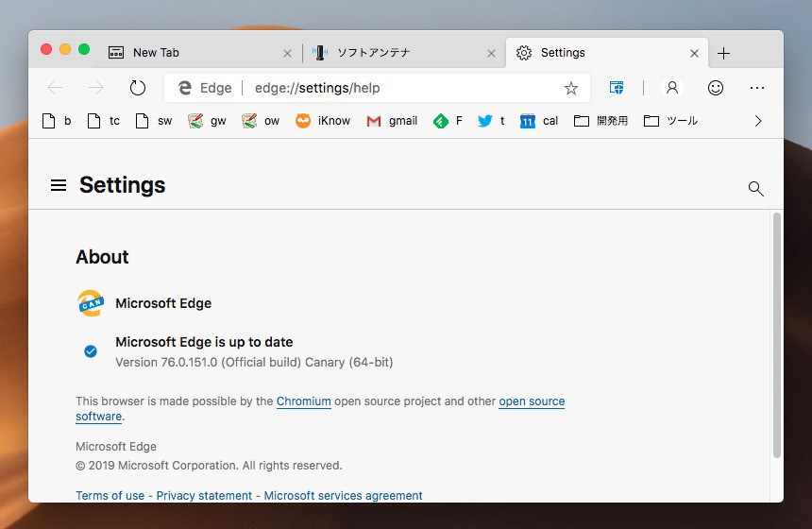This screenshot has height=529, width=812.
Task: Open the 'cal' calendar bookmark
Action: tap(539, 121)
